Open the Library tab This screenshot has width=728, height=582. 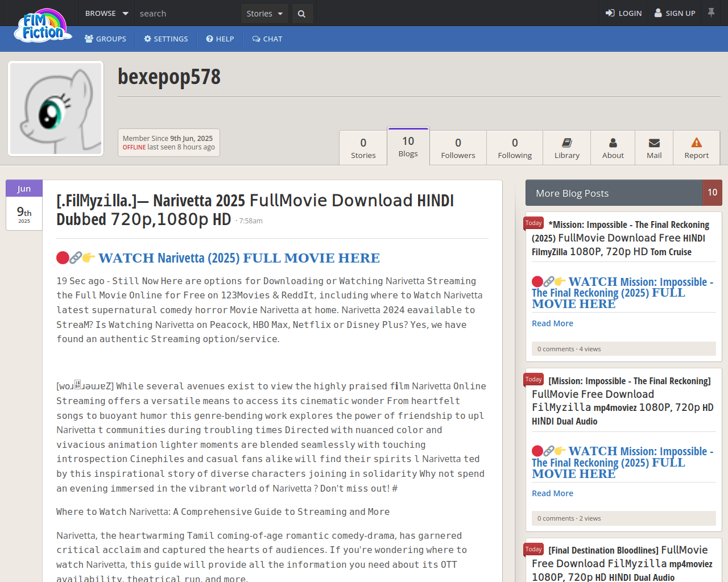pos(567,148)
